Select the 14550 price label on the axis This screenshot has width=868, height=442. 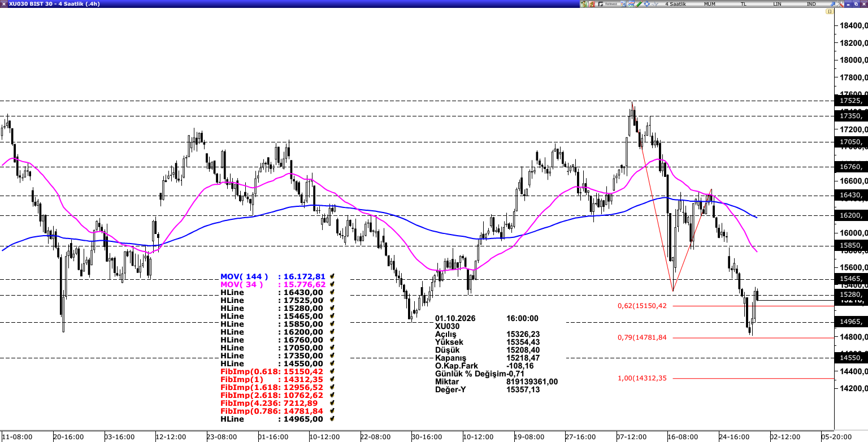coord(851,358)
